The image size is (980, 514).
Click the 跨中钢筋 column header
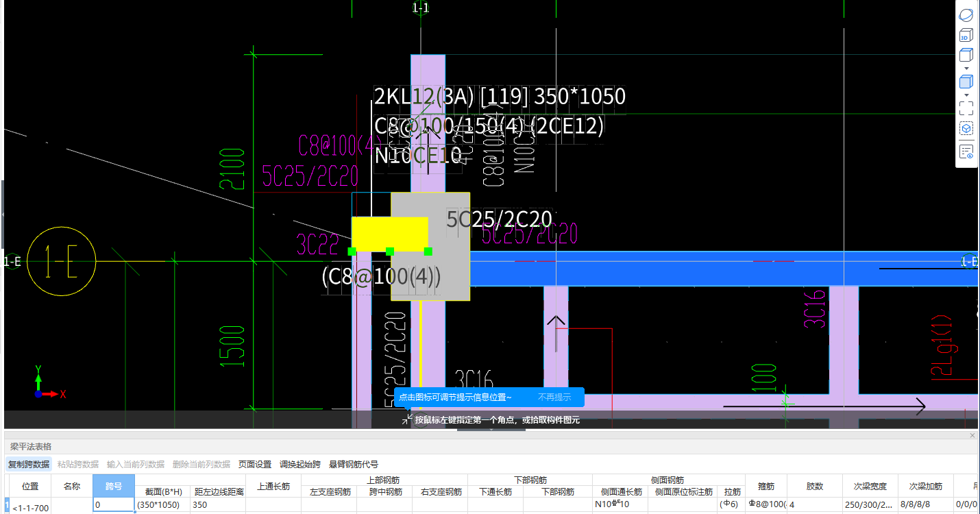pyautogui.click(x=384, y=491)
